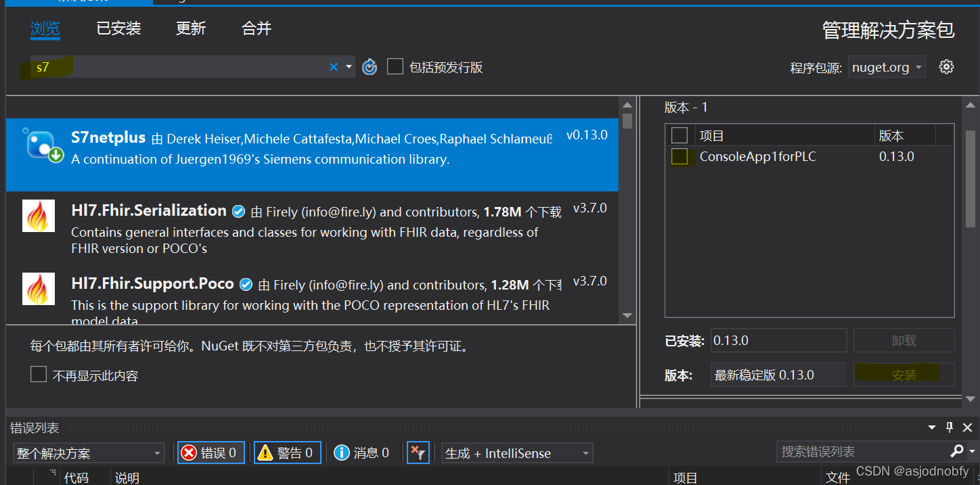980x485 pixels.
Task: Click the Install button
Action: pos(904,375)
